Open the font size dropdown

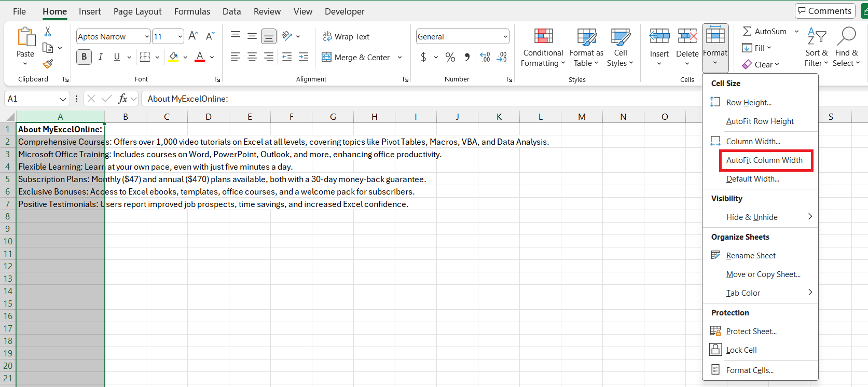click(x=180, y=36)
